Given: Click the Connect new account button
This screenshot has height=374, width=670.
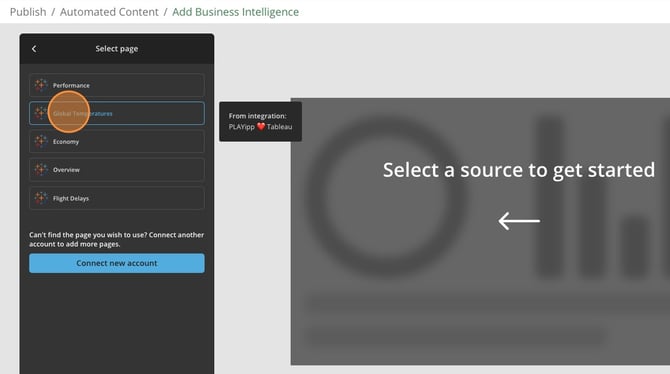Looking at the screenshot, I should [117, 263].
